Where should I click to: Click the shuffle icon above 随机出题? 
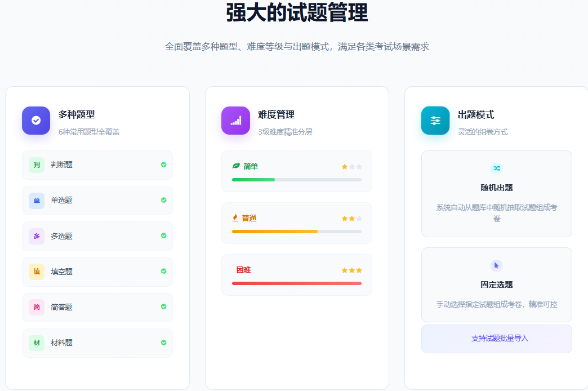coord(496,168)
